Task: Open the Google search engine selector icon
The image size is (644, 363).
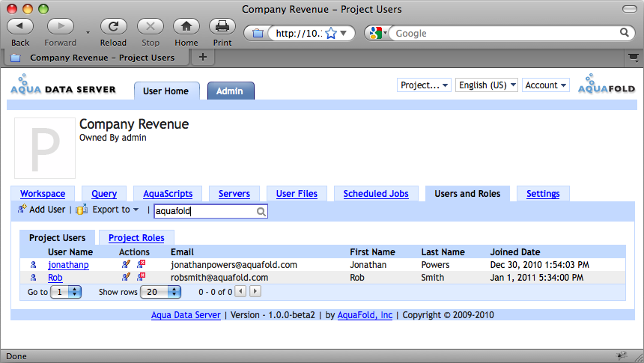Action: 376,33
